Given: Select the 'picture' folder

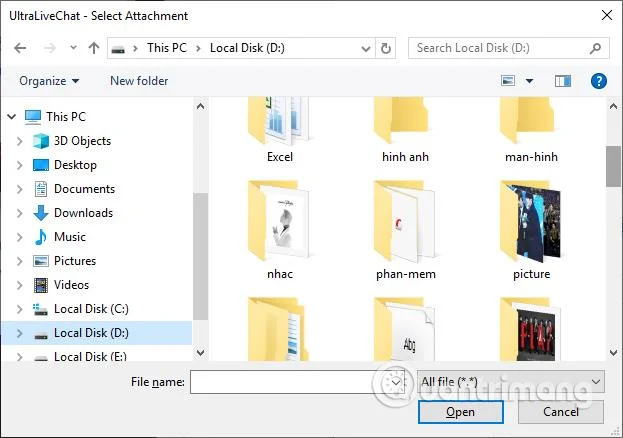Looking at the screenshot, I should [531, 231].
